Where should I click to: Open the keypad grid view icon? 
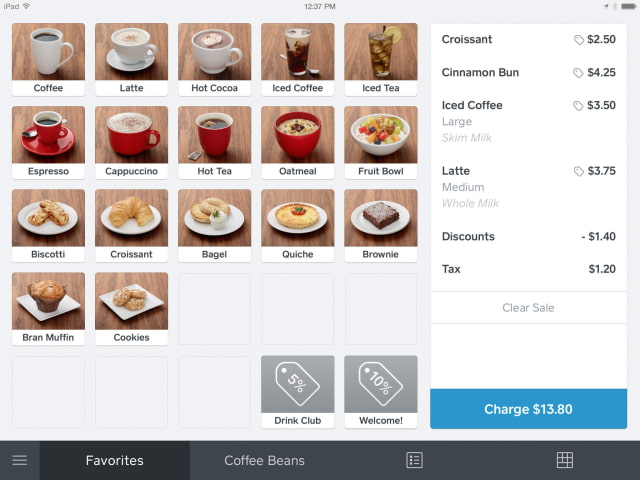tap(564, 460)
